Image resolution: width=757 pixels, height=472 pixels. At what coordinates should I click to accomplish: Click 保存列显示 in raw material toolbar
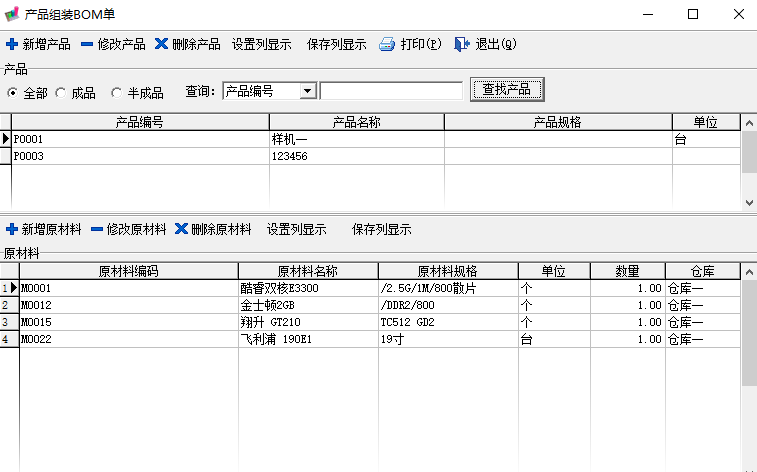tap(381, 229)
